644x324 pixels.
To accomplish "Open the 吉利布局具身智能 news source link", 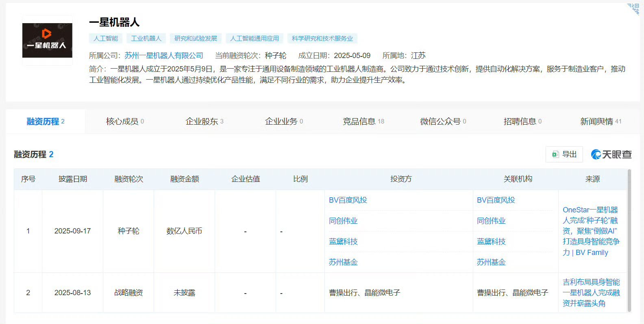I will 591,293.
